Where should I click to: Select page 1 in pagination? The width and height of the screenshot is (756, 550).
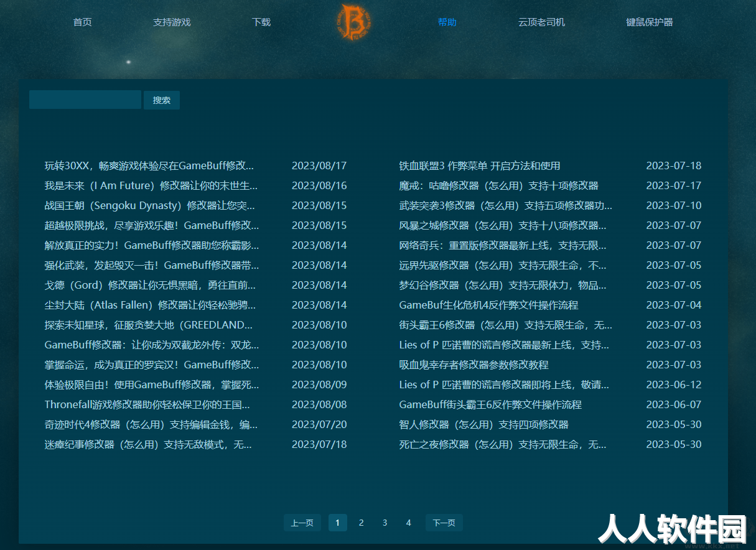[x=338, y=523]
